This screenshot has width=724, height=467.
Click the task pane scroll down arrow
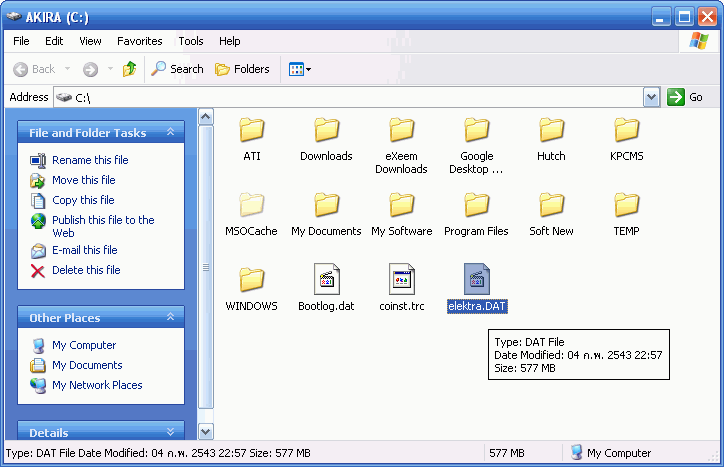(x=206, y=432)
